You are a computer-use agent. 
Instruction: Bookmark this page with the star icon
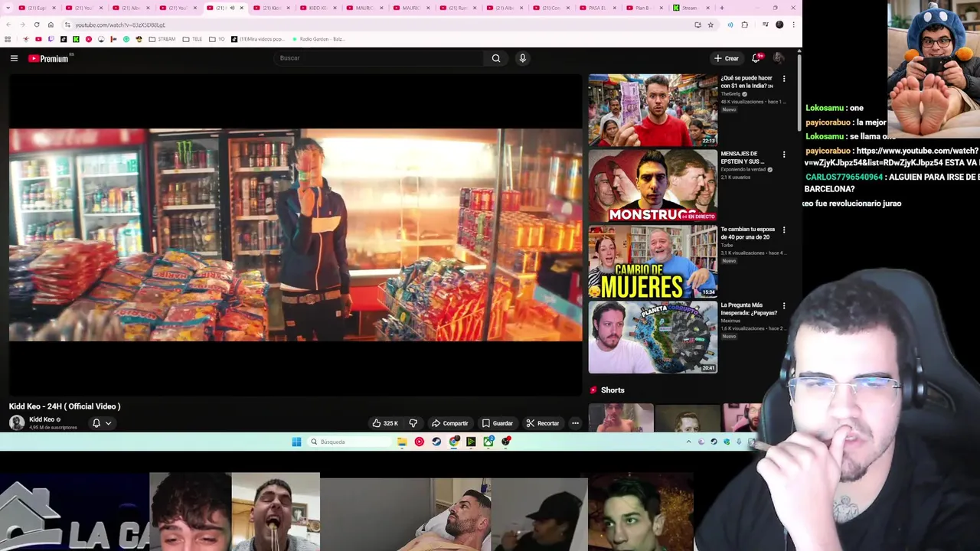710,24
